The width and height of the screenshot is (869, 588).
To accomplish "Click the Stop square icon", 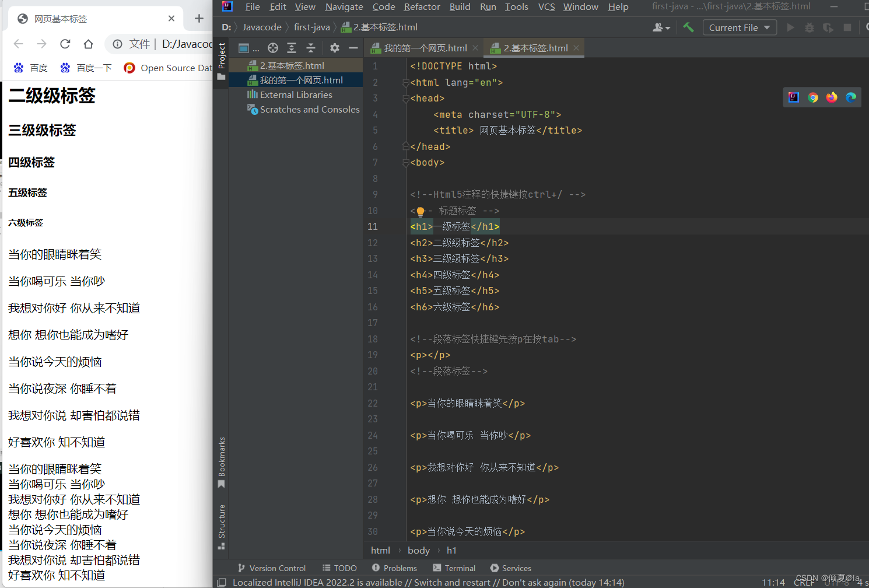I will (847, 27).
